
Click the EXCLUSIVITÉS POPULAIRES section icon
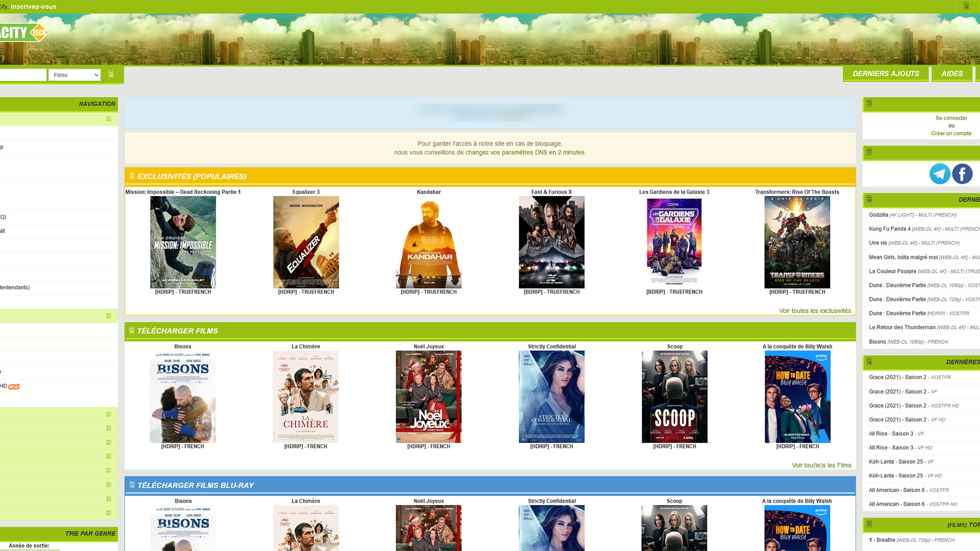131,176
